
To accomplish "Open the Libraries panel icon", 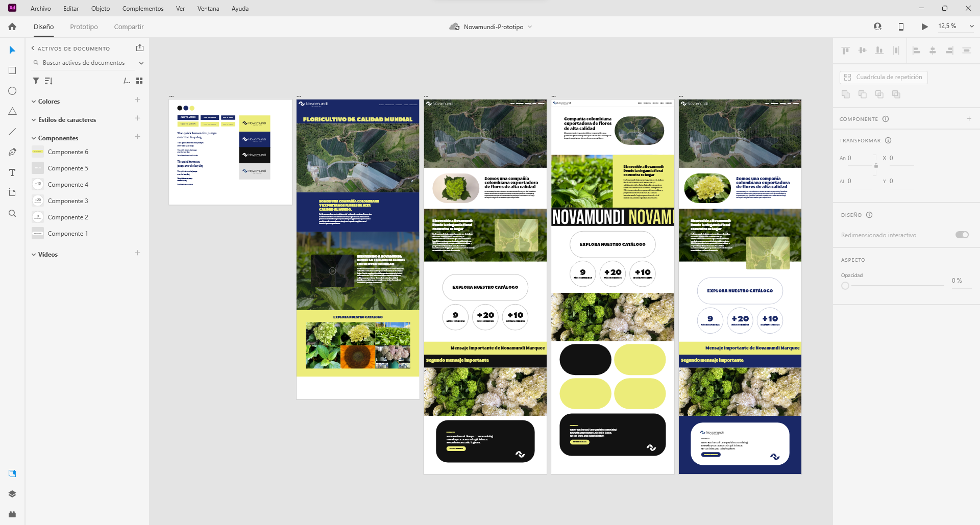I will pos(12,473).
